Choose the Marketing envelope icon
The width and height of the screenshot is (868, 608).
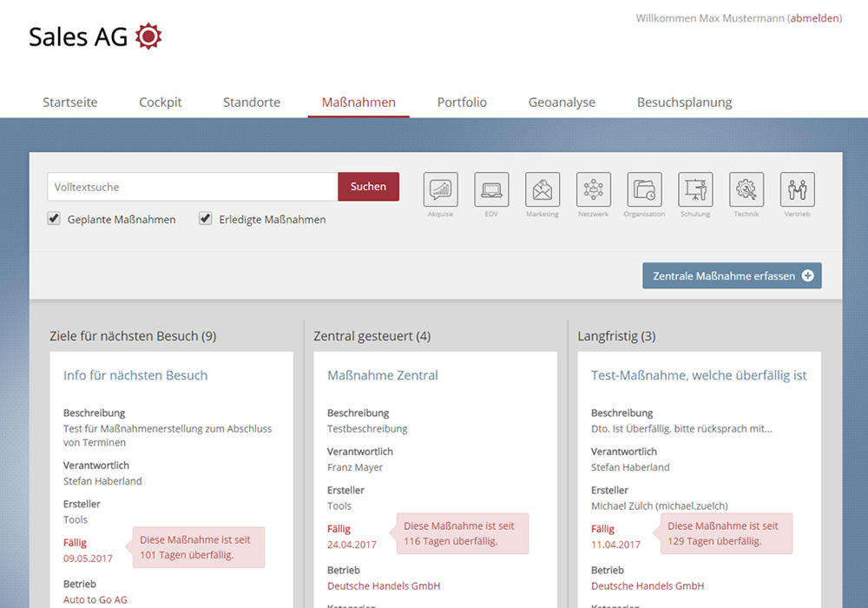pyautogui.click(x=542, y=189)
